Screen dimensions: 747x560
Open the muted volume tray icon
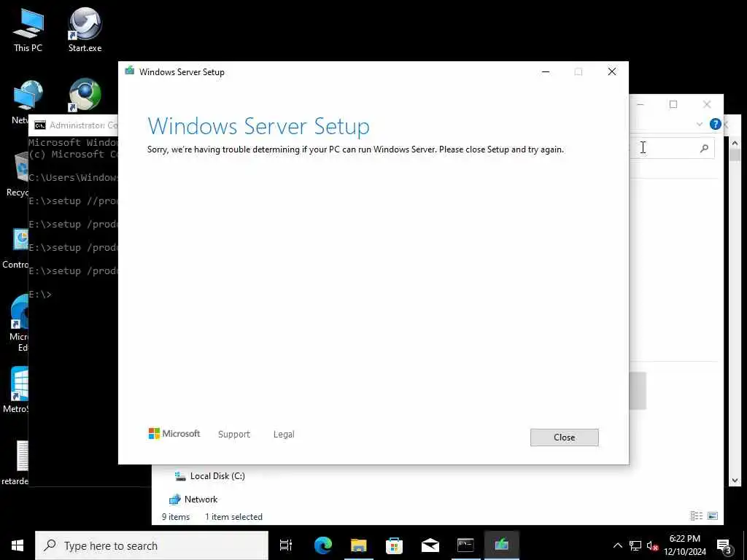coord(652,545)
